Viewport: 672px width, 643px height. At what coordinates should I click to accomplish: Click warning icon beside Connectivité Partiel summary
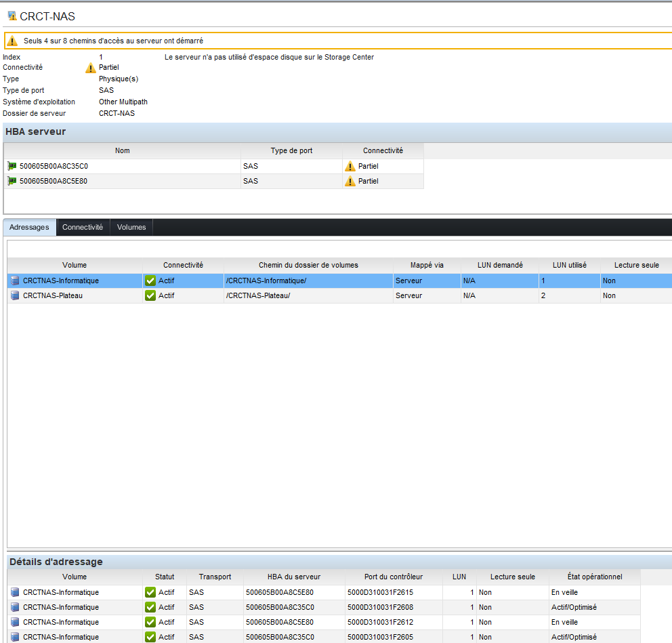tap(90, 68)
